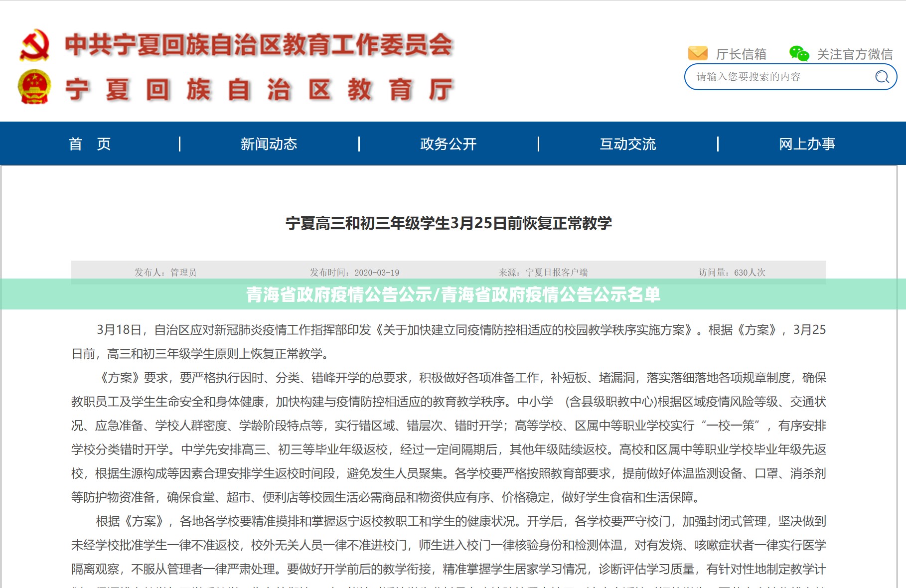Screen dimensions: 906x588
Task: Open the 新闻动态 navigation item
Action: coord(269,144)
